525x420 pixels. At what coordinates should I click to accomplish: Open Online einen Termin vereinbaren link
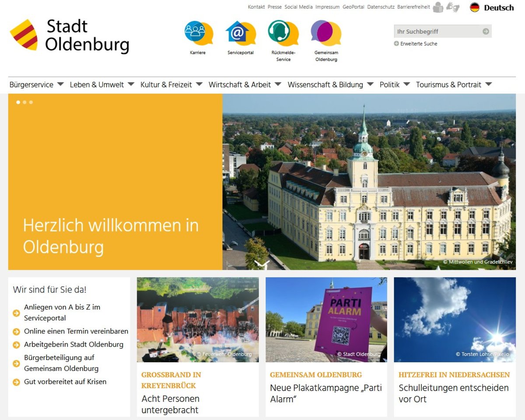click(76, 331)
